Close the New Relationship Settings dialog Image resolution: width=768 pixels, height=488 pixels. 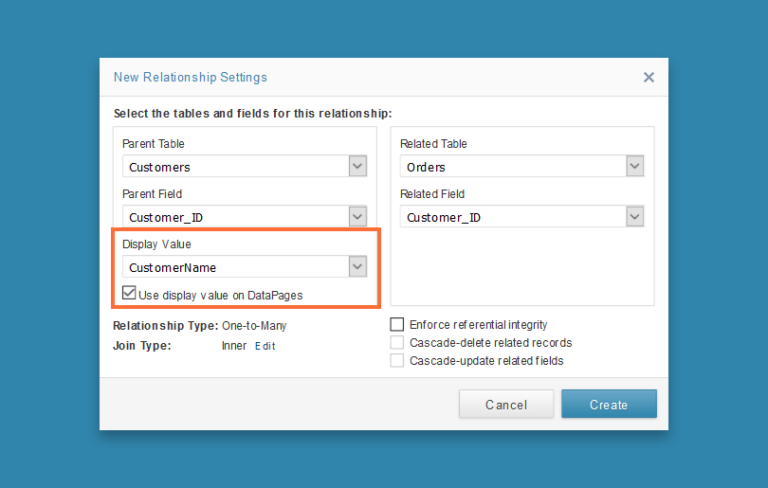(x=648, y=77)
